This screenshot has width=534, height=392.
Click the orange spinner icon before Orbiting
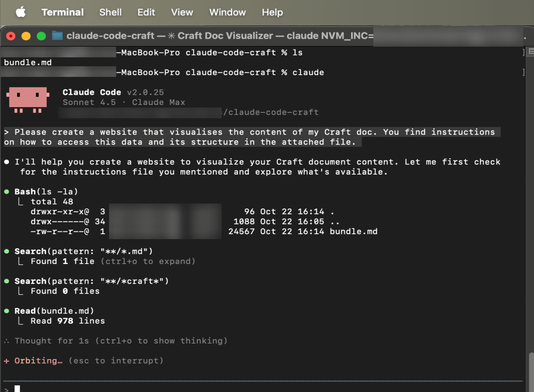pyautogui.click(x=7, y=361)
